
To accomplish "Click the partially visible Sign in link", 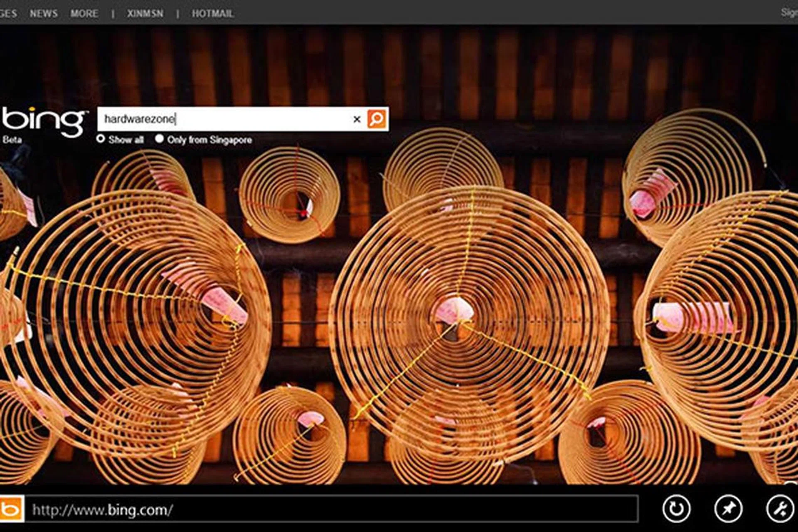I will pyautogui.click(x=789, y=12).
